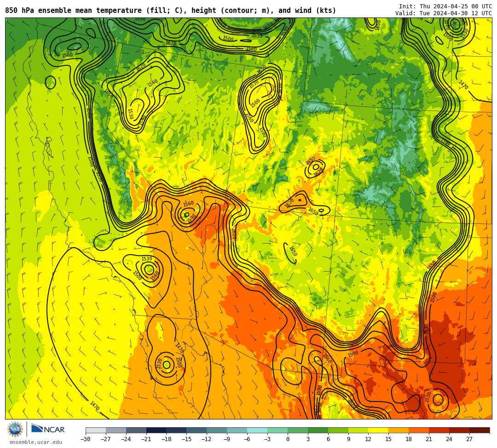Click the light aqua swatch between -6 and -3
The height and width of the screenshot is (448, 497).
coord(257,430)
